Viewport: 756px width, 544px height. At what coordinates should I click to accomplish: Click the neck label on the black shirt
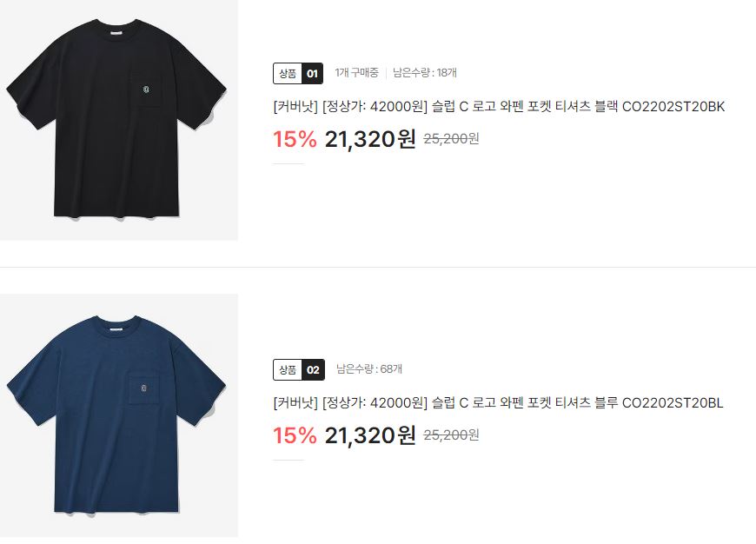[x=117, y=33]
